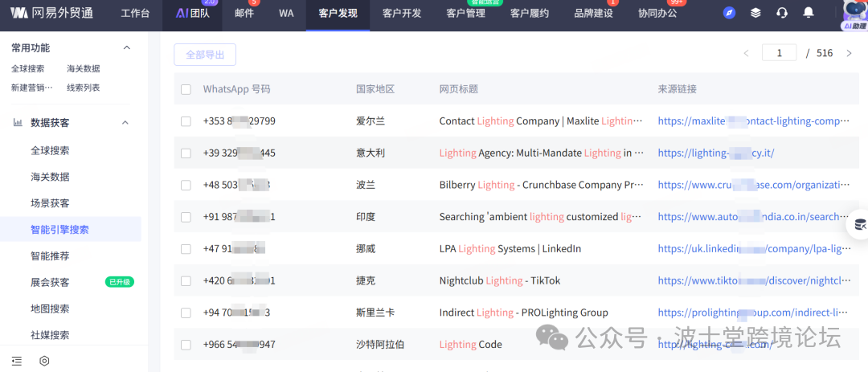Click the 全部导出 button

[x=205, y=55]
